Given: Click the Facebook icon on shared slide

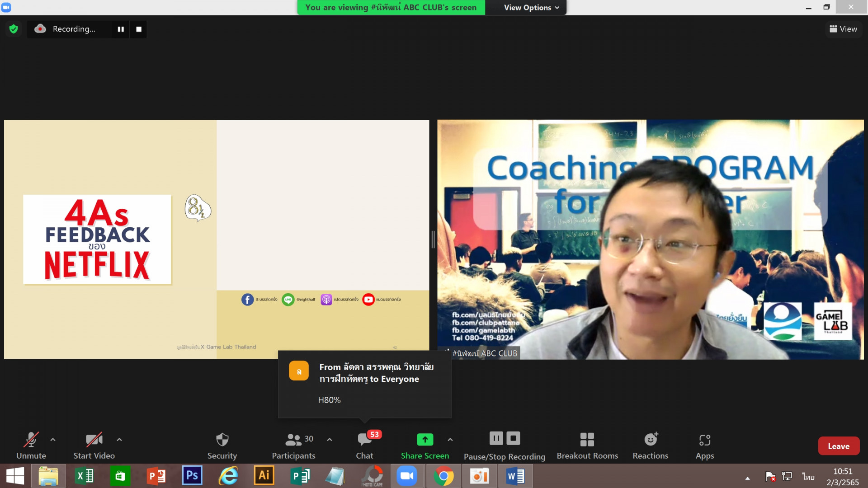Looking at the screenshot, I should click(x=247, y=299).
